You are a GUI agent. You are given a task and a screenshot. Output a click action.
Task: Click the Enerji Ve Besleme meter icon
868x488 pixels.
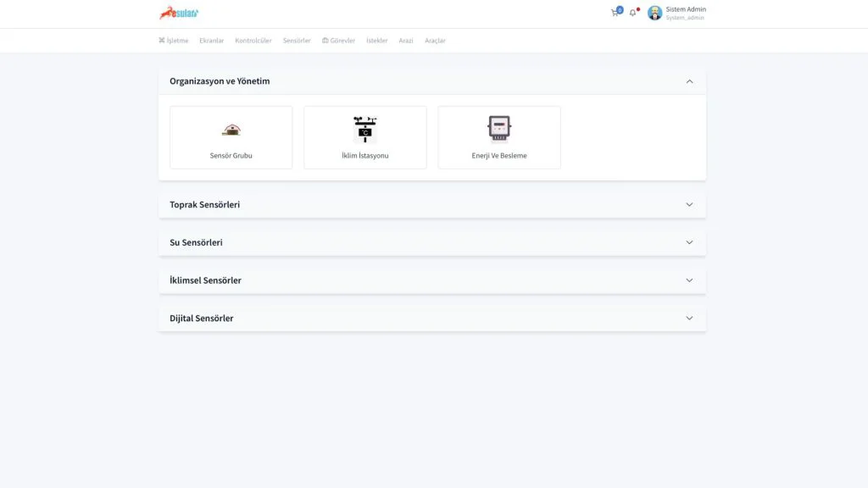[x=499, y=129]
